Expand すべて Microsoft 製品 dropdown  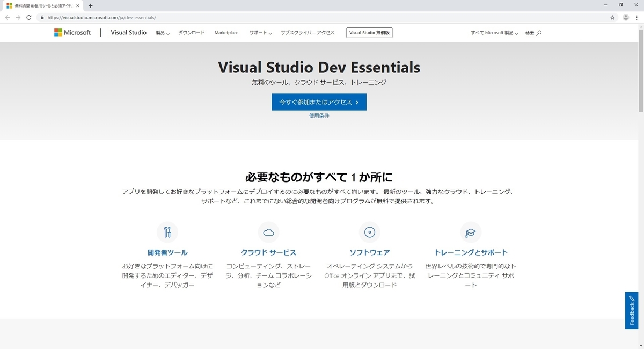(495, 33)
